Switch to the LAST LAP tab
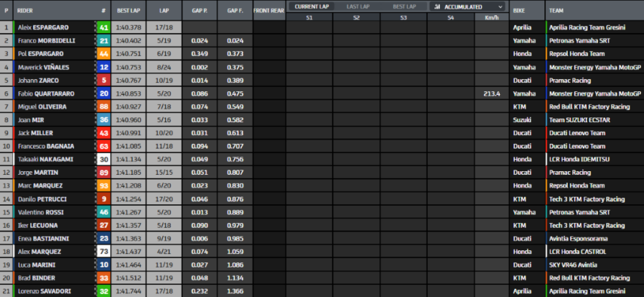The width and height of the screenshot is (644, 297). pos(357,7)
